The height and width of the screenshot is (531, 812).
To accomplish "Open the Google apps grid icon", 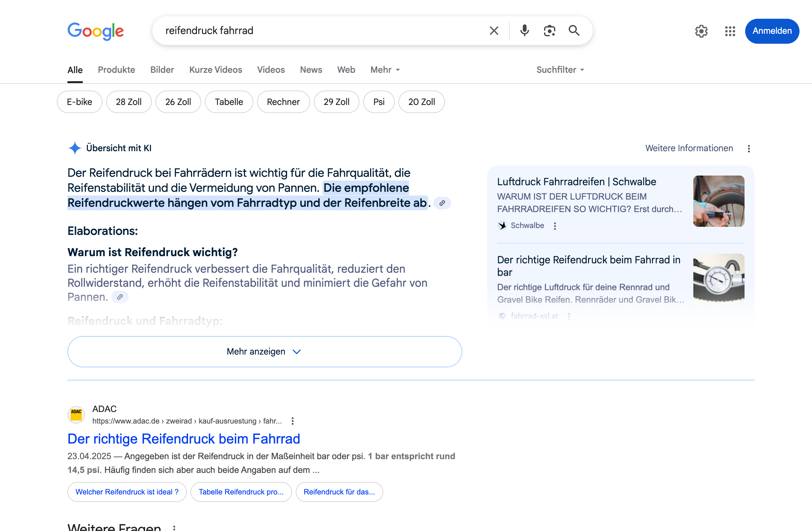I will pos(730,31).
